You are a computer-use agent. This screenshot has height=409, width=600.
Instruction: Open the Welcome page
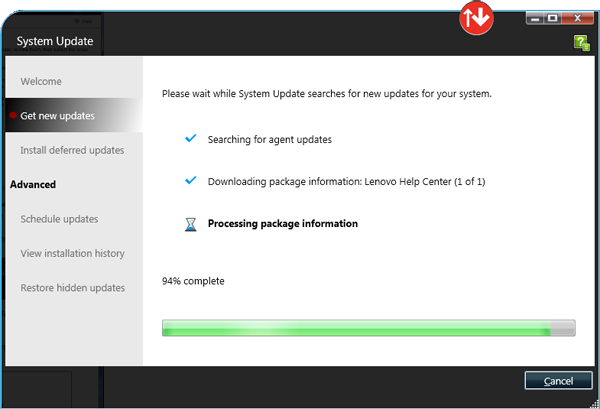pyautogui.click(x=41, y=81)
